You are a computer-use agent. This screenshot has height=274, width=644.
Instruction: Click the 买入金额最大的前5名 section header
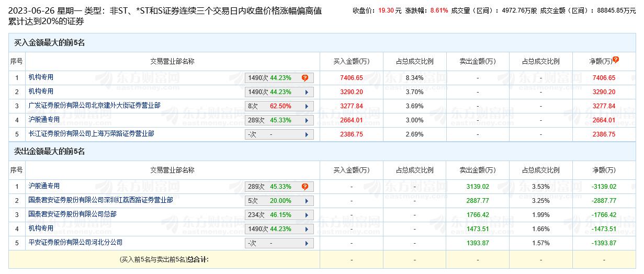(50, 43)
